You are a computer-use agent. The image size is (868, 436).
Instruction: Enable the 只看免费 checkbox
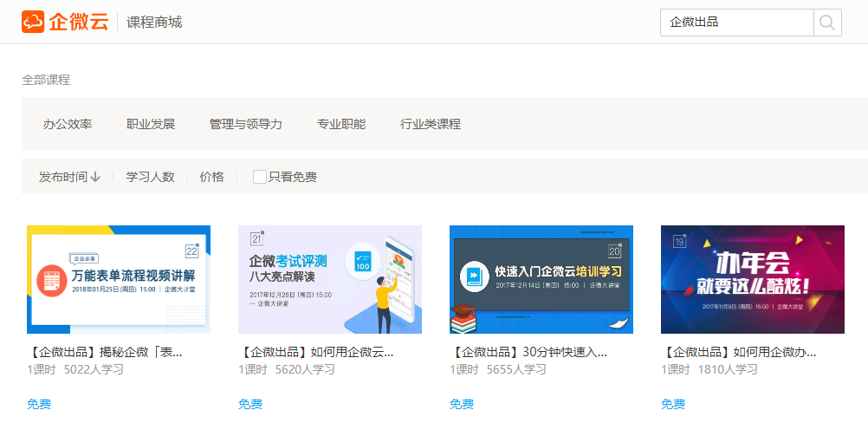pos(259,177)
